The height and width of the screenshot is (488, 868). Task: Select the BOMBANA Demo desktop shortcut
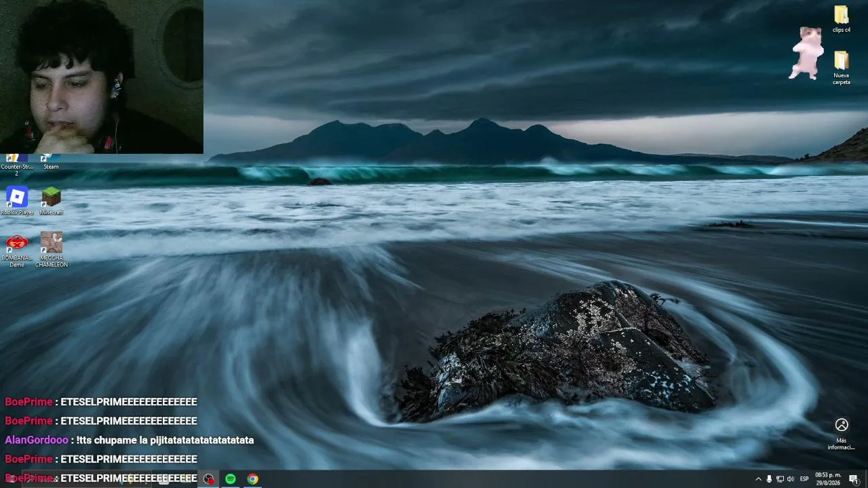pos(17,250)
